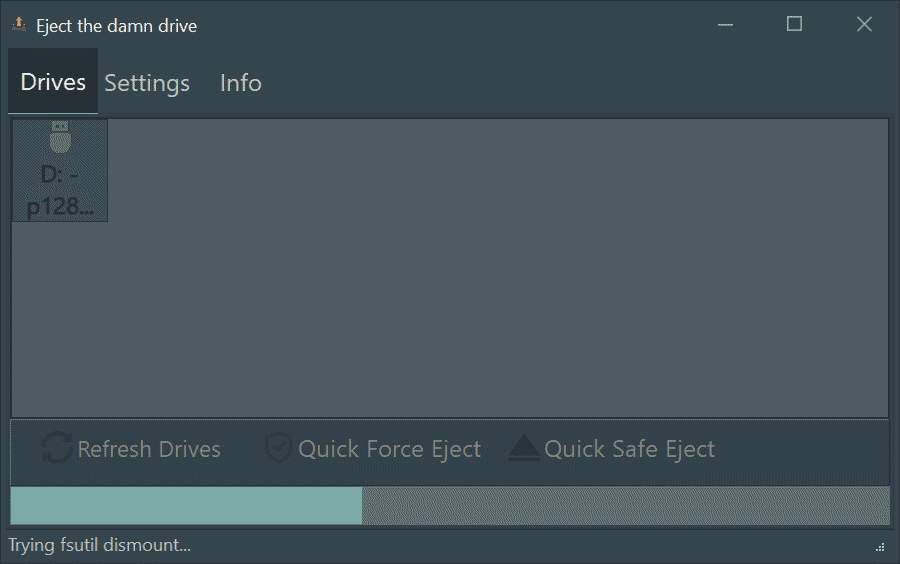Click the Refresh Drives button label
Viewport: 900px width, 564px height.
(149, 449)
